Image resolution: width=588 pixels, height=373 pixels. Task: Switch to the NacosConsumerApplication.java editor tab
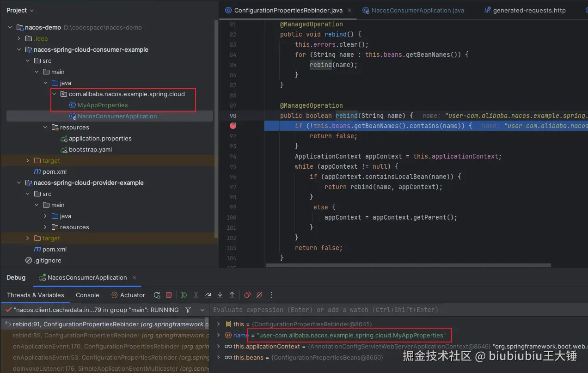(x=413, y=10)
